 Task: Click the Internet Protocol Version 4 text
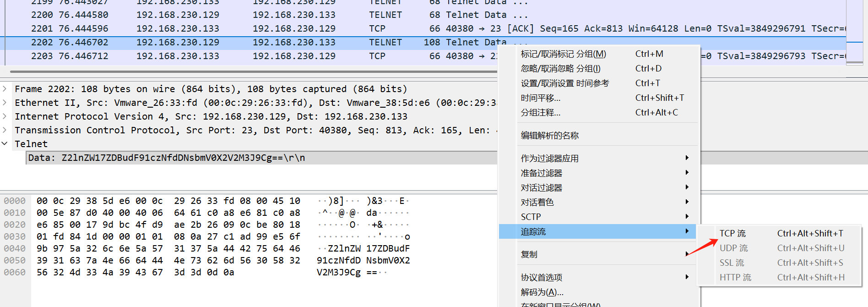[x=211, y=116]
